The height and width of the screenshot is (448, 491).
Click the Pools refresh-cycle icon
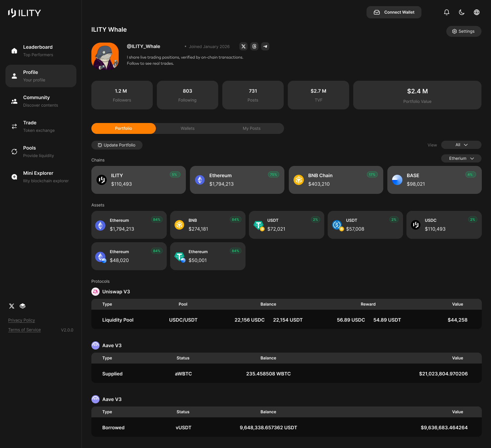[14, 152]
